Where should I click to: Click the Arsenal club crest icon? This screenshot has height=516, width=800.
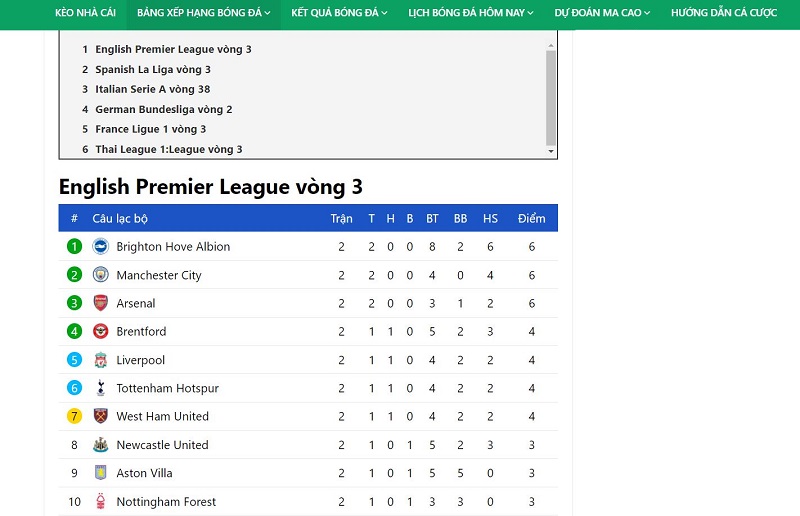(x=101, y=303)
